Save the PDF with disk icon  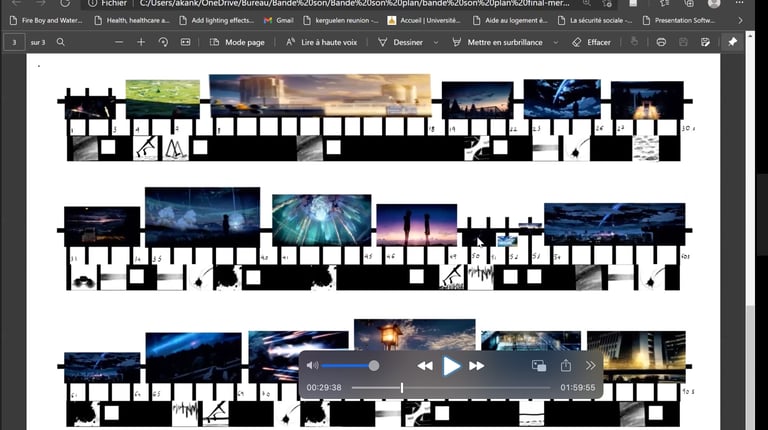pyautogui.click(x=683, y=42)
